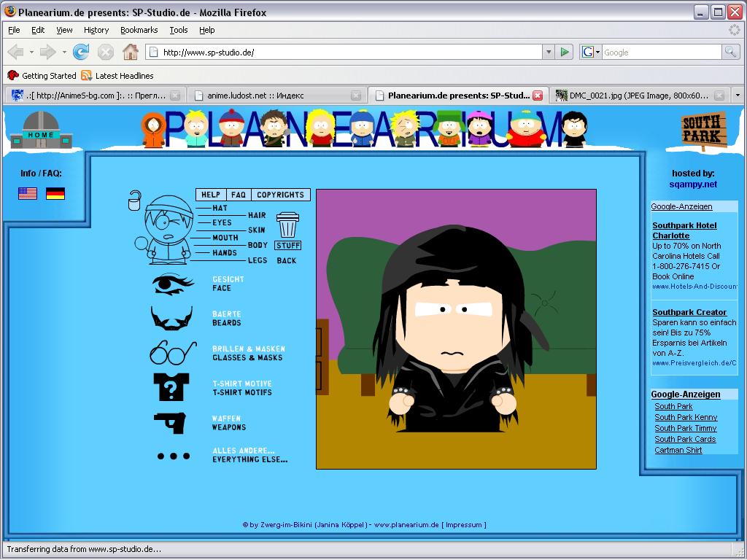Image resolution: width=747 pixels, height=560 pixels.
Task: Open the search engine selector dropdown
Action: click(591, 52)
